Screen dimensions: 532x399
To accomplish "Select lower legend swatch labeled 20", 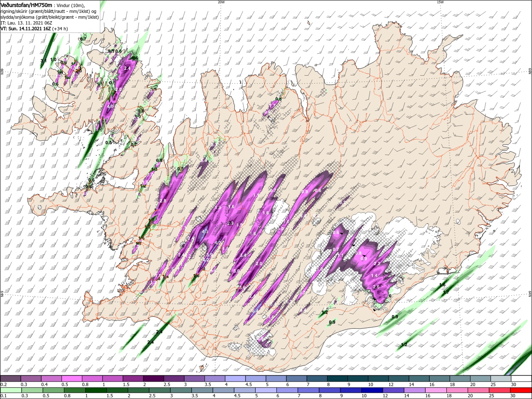I will click(x=478, y=390).
